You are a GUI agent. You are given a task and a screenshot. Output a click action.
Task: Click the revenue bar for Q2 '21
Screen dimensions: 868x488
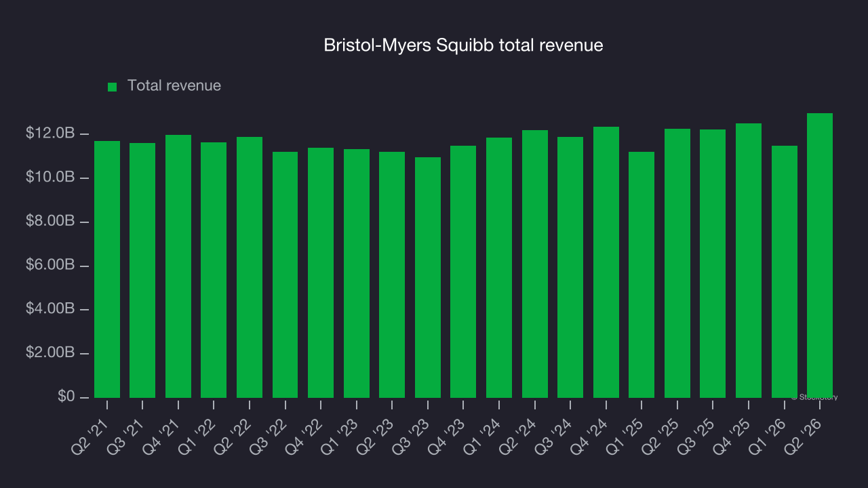pyautogui.click(x=107, y=269)
